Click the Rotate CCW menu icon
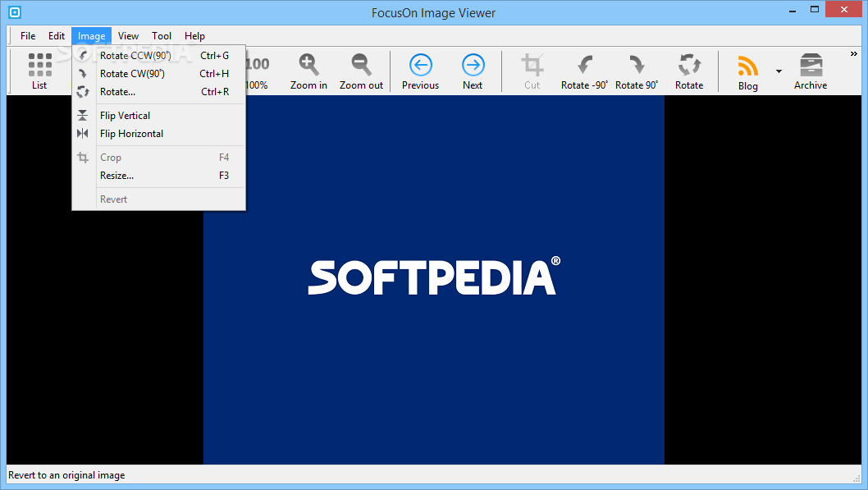Screen dimensions: 868x490 (x=83, y=55)
